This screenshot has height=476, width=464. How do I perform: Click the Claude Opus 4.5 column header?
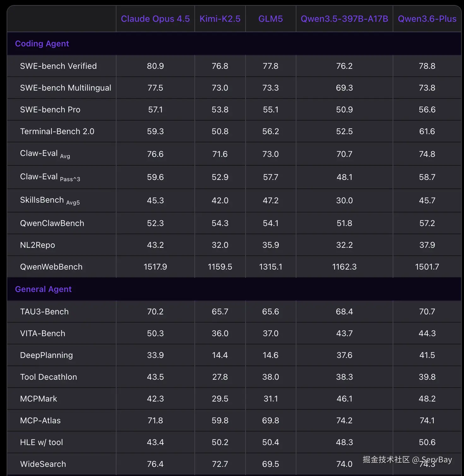tap(155, 19)
